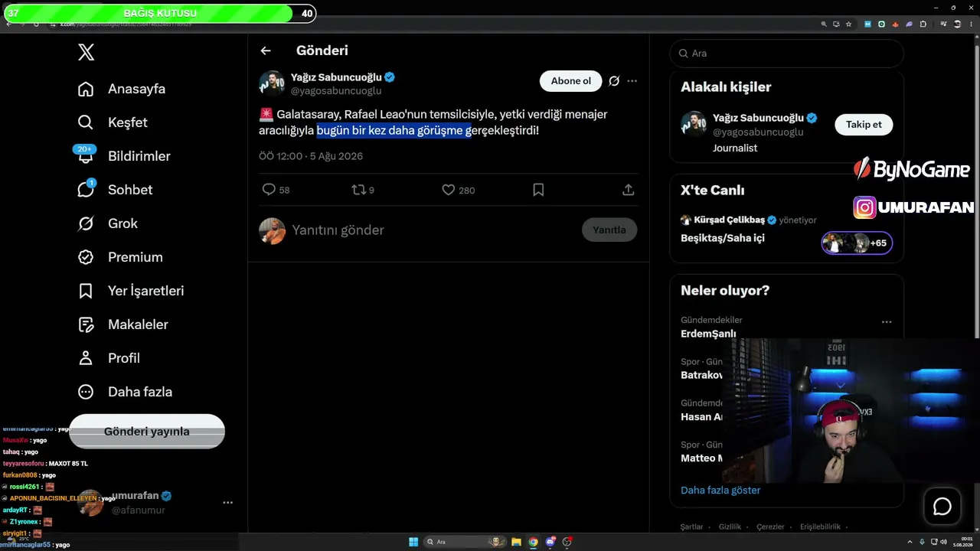Bookmark the post
Screen dimensions: 980x551
538,190
